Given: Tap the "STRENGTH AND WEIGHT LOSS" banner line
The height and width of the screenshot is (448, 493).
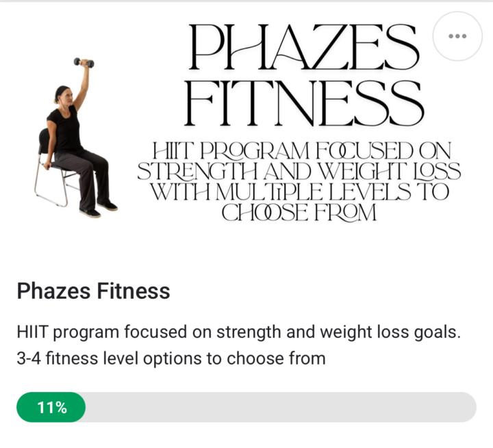Looking at the screenshot, I should [x=299, y=172].
